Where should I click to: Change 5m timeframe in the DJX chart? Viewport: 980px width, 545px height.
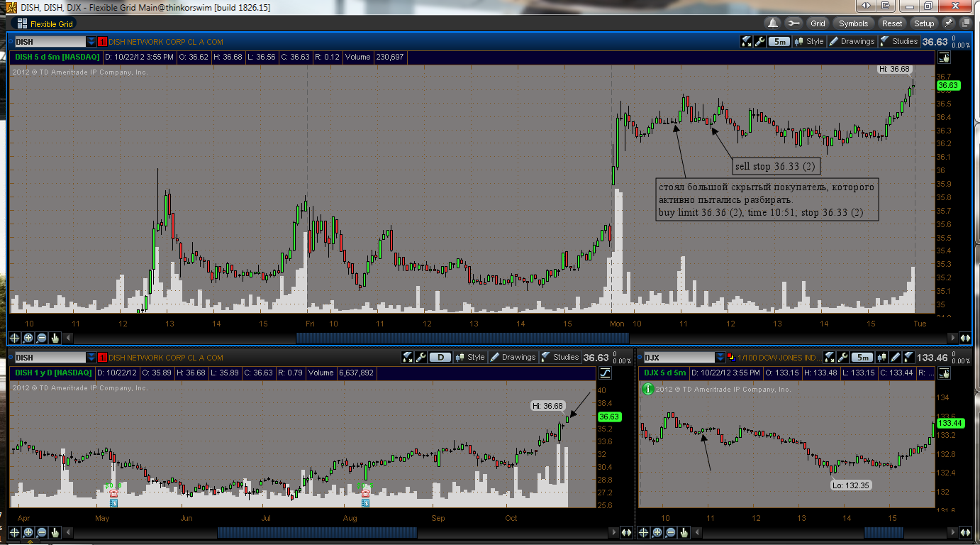pos(863,357)
